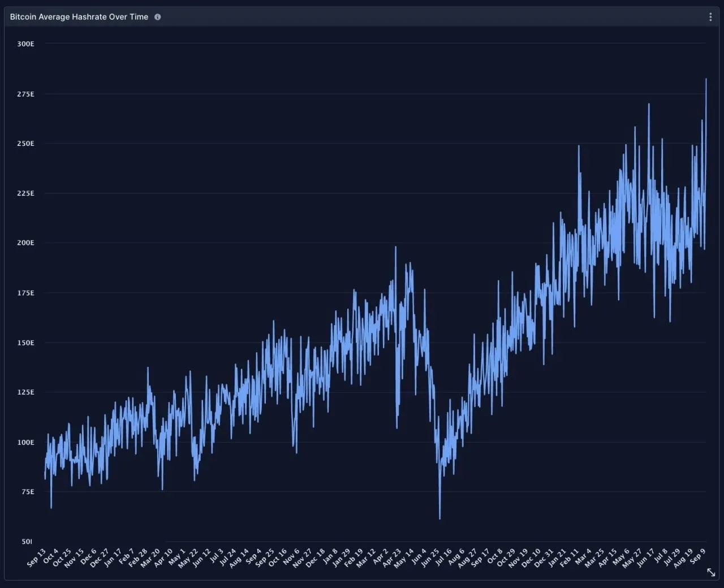Click the 'Sep 13' x-axis date label
This screenshot has width=724, height=588.
click(37, 557)
